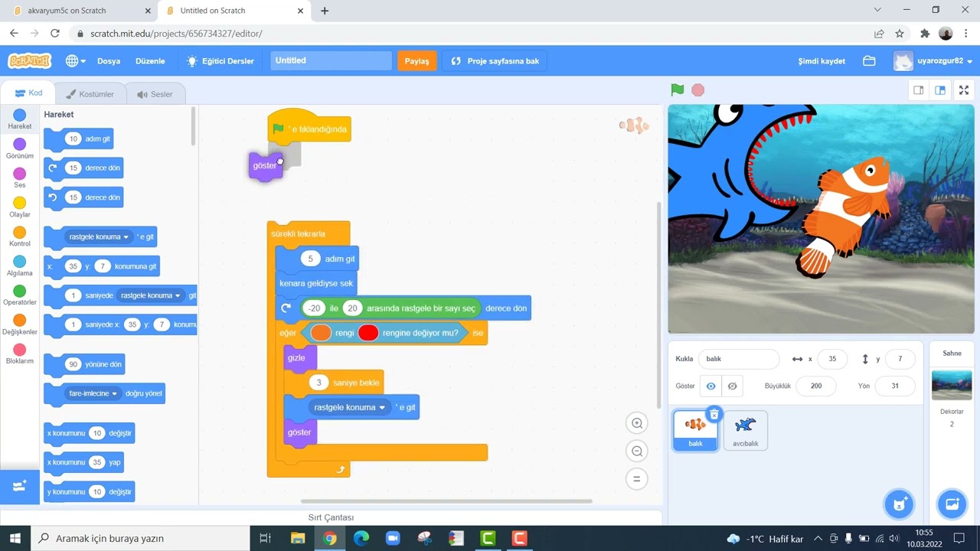Select the balık sprite thumbnail
The height and width of the screenshot is (551, 980).
(x=696, y=430)
